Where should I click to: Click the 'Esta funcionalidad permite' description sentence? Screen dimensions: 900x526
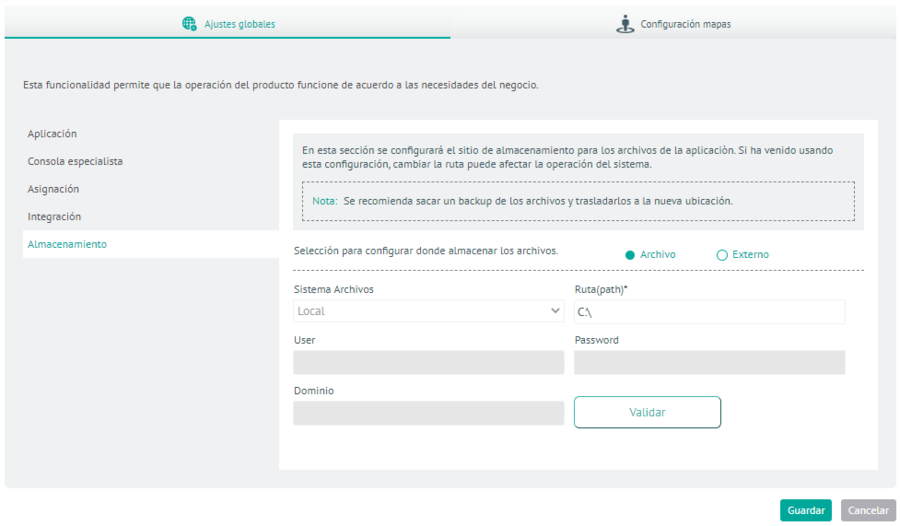tap(281, 85)
